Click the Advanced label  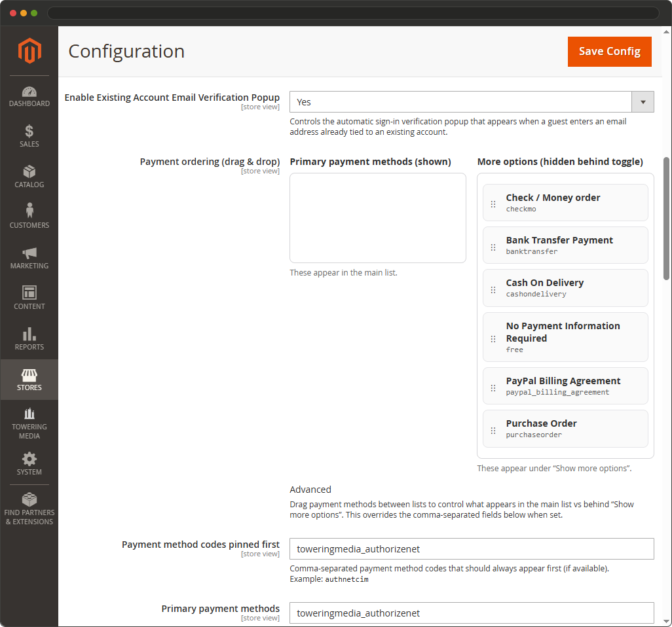[310, 490]
